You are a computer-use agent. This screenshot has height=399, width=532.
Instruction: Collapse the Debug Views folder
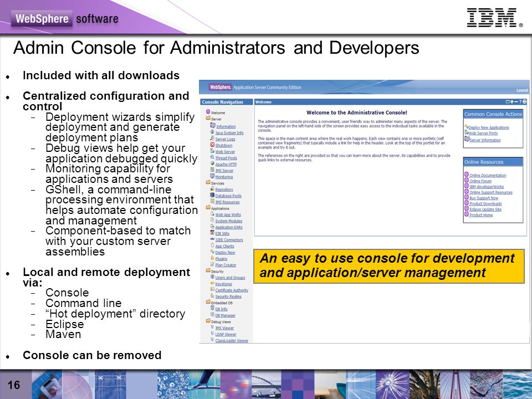point(208,321)
